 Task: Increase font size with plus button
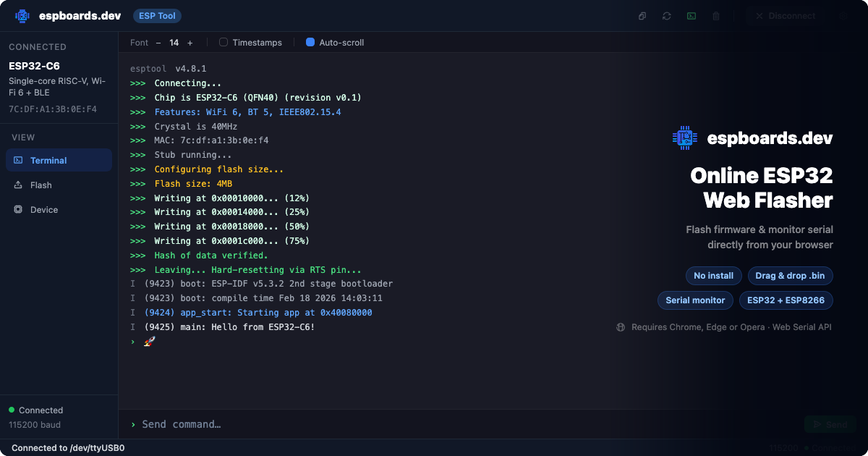tap(190, 43)
